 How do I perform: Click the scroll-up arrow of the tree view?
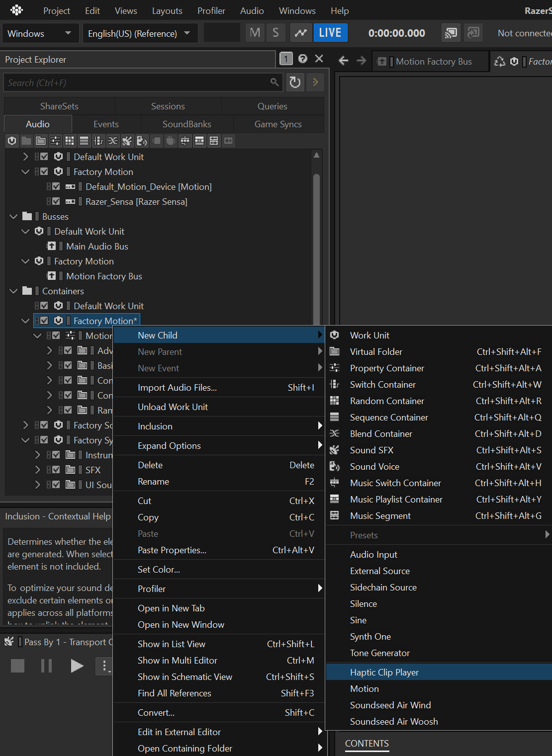click(316, 155)
